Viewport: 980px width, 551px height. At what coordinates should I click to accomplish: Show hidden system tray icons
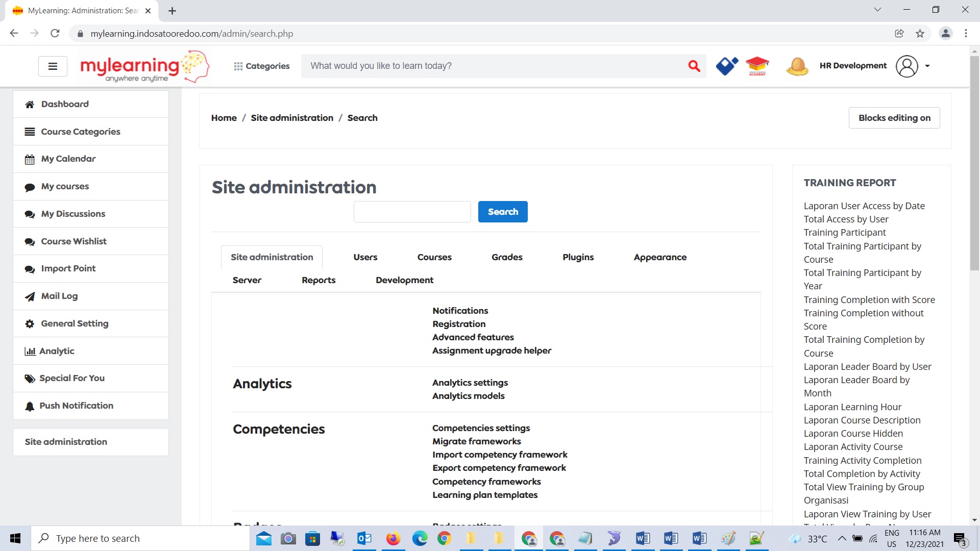click(843, 538)
